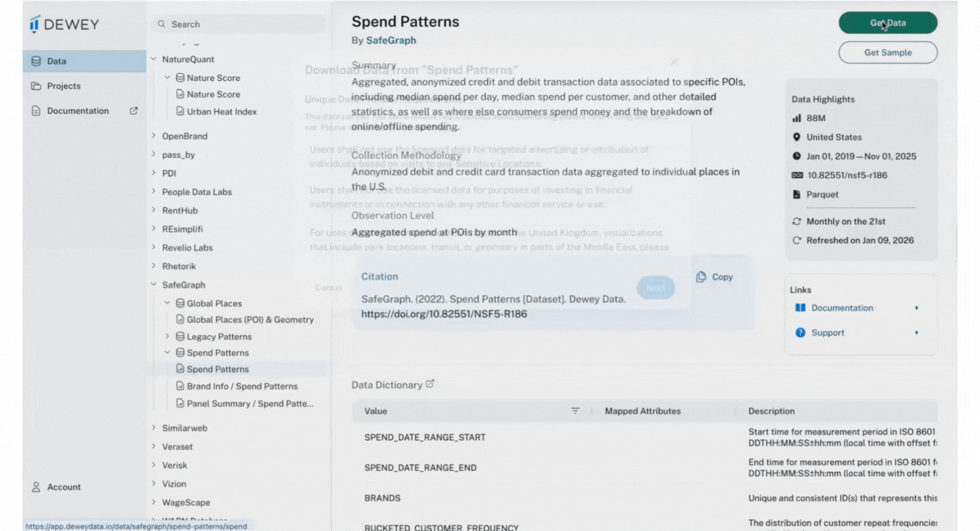This screenshot has height=531, width=980.
Task: Open the Account user icon
Action: [37, 487]
